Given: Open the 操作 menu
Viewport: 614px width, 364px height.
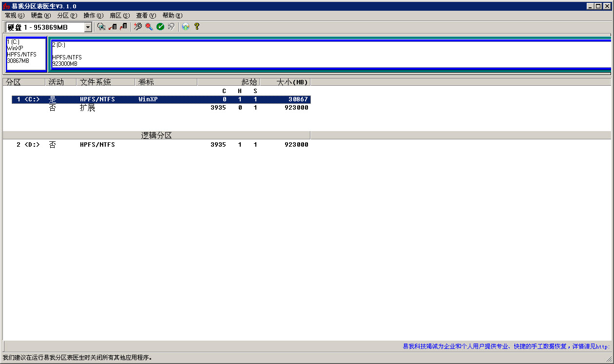Looking at the screenshot, I should [x=93, y=16].
